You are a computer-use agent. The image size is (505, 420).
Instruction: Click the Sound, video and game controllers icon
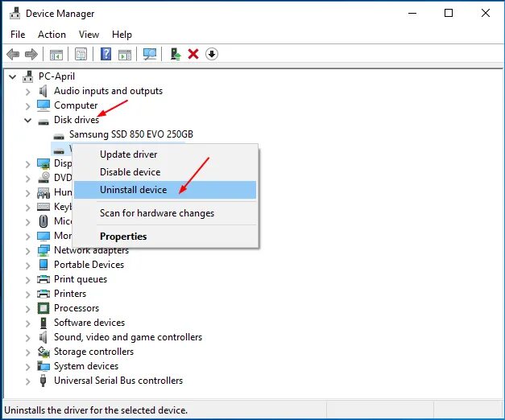coord(43,337)
